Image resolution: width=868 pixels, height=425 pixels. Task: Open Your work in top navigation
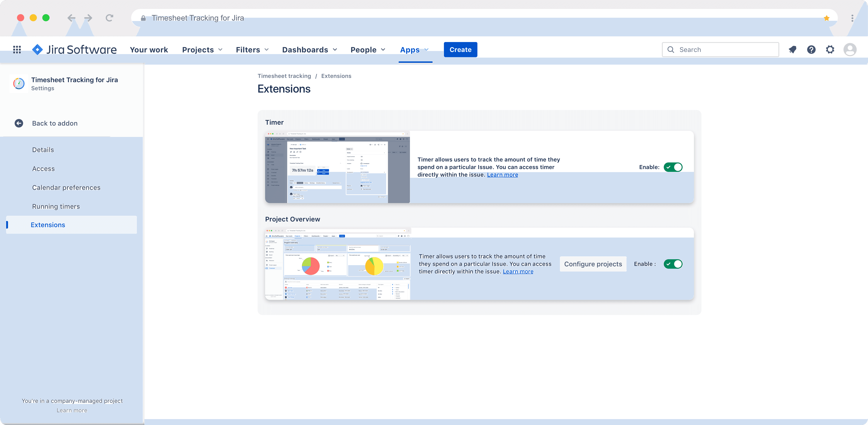tap(149, 50)
